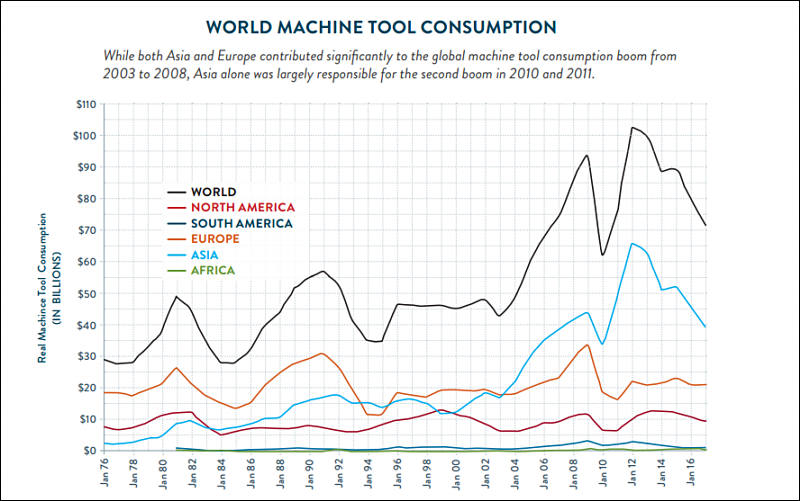Click the Jan 02 x-axis label

point(486,472)
